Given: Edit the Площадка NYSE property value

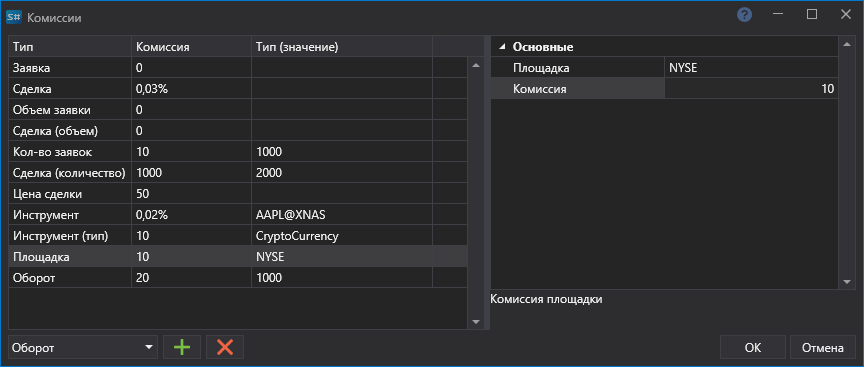Looking at the screenshot, I should (x=752, y=68).
